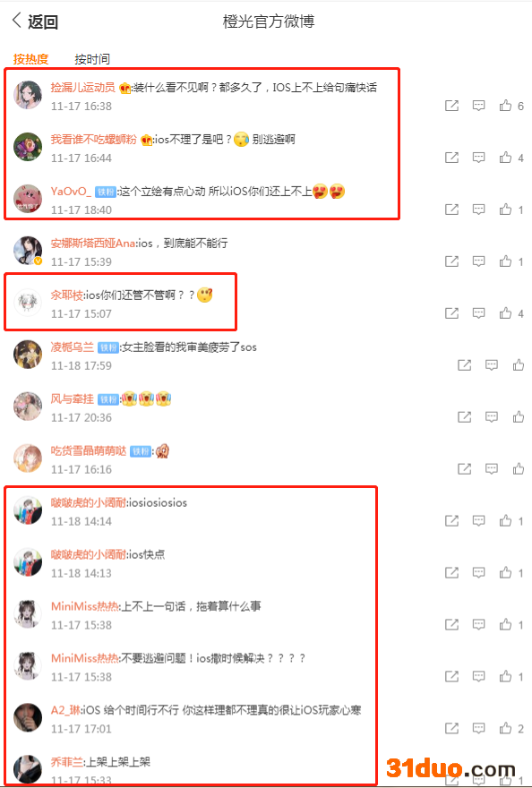Reply to 我看谁不吃螺蛳粉's comment
The width and height of the screenshot is (532, 788).
[x=478, y=158]
